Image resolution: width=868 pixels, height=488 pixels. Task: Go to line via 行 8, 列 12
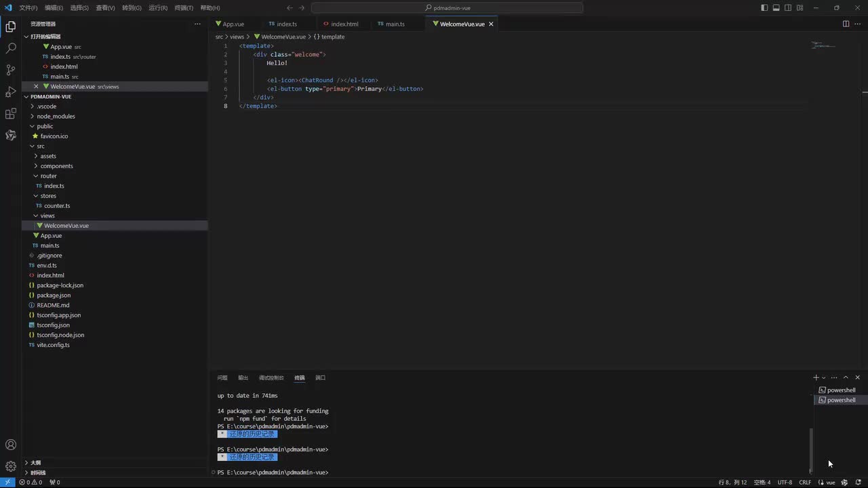pyautogui.click(x=732, y=483)
